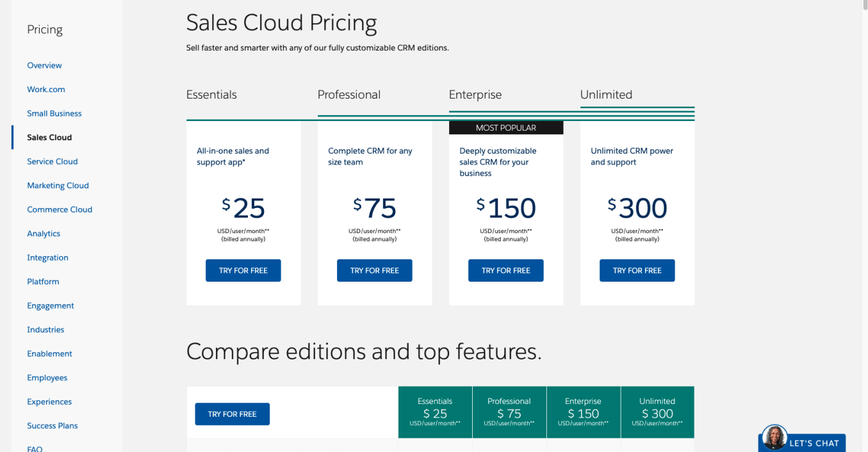Screen dimensions: 868x452
Task: Open the Overview pricing link
Action: point(44,65)
